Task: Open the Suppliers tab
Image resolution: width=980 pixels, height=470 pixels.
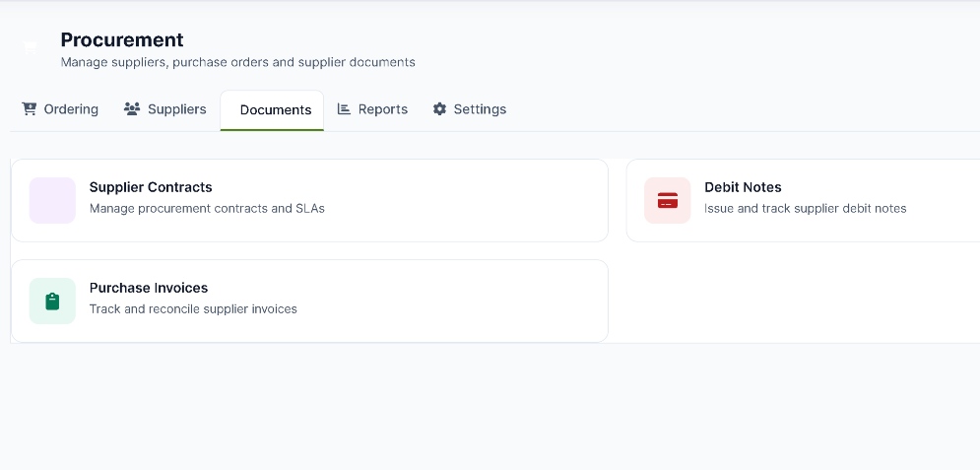Action: point(165,109)
